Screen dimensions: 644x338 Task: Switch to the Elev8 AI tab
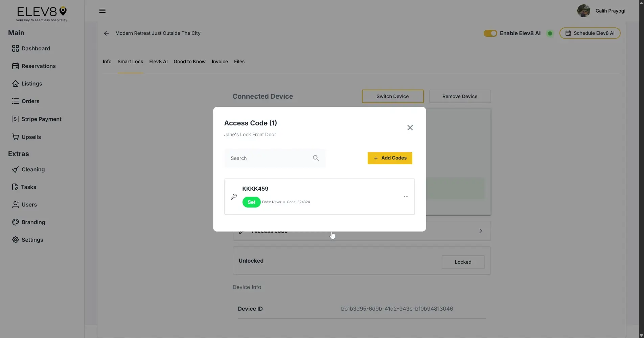coord(158,62)
